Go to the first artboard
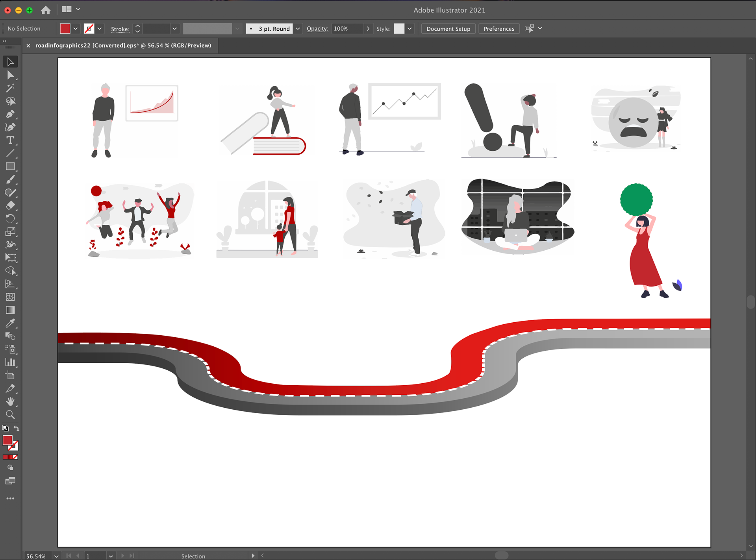 pos(69,556)
